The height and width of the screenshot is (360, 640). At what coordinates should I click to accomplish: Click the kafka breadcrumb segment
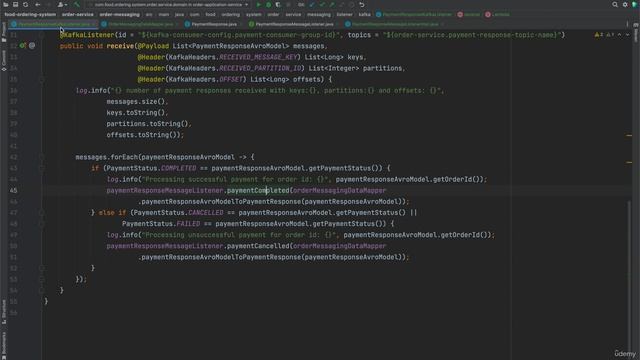[364, 14]
